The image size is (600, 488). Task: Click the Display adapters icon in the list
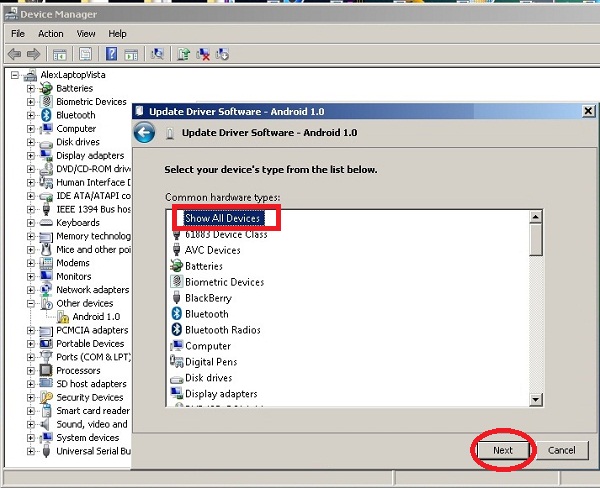(x=176, y=393)
